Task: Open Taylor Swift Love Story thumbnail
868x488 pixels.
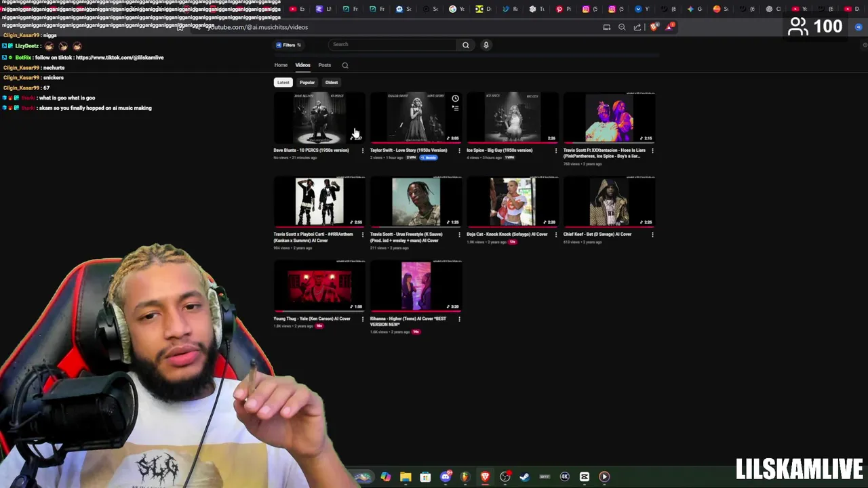Action: [x=416, y=117]
